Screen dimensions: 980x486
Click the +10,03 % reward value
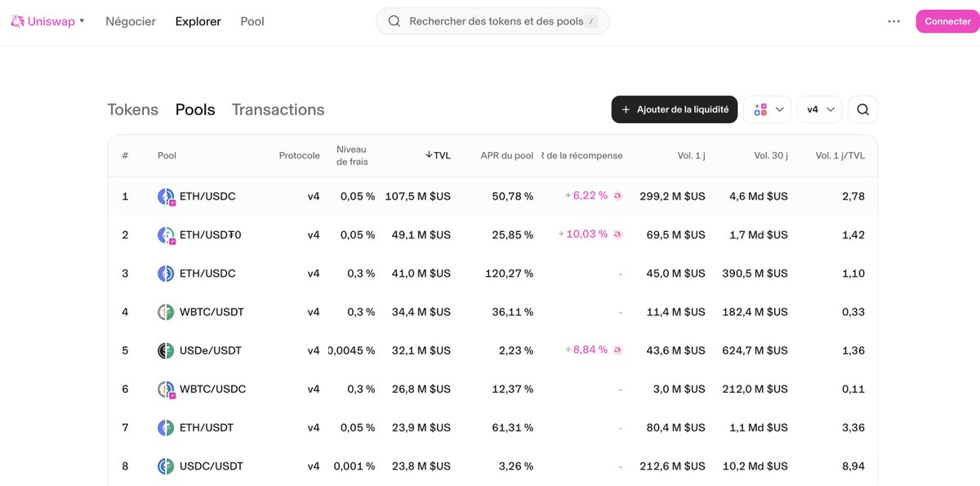click(x=583, y=234)
